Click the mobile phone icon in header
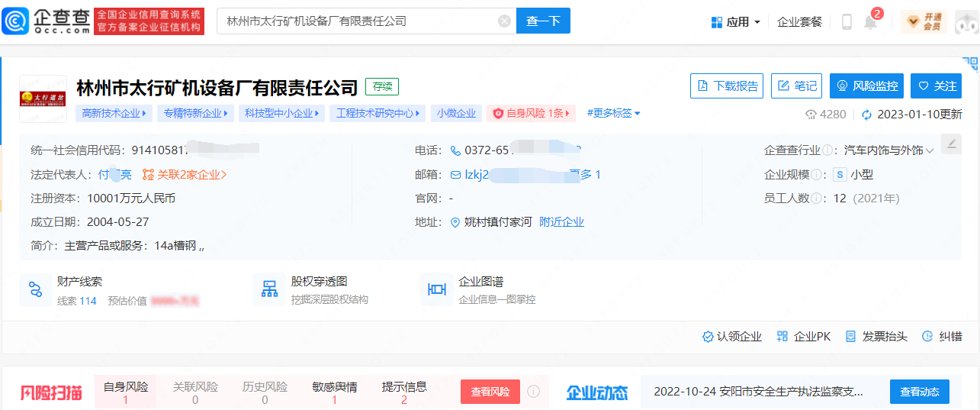The width and height of the screenshot is (980, 410). tap(847, 22)
